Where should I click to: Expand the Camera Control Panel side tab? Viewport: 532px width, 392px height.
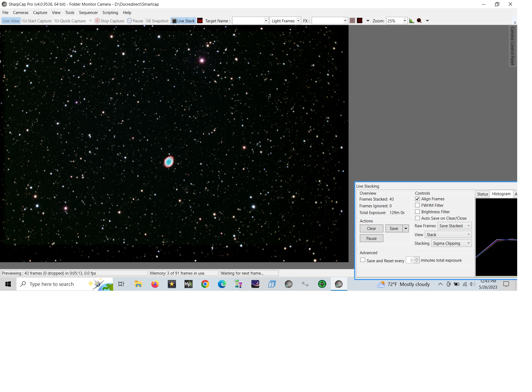[512, 46]
